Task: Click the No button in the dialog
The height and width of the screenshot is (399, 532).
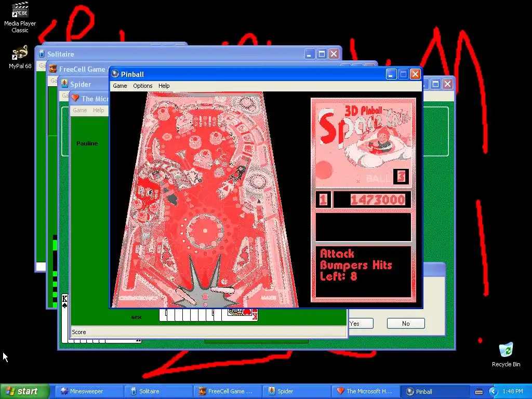Action: pyautogui.click(x=406, y=323)
